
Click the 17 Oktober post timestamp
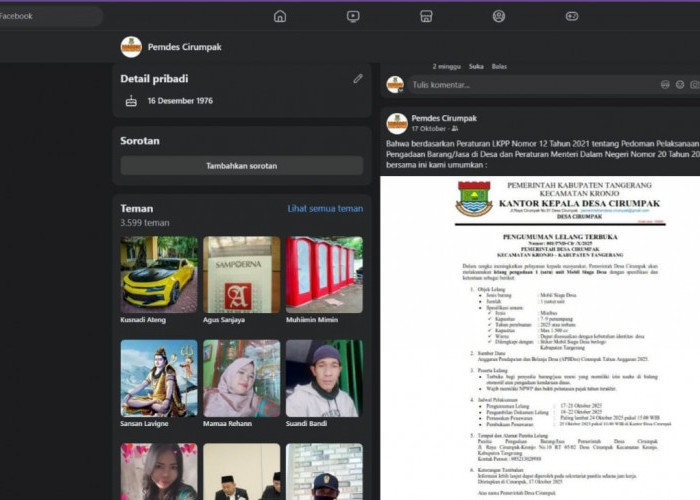(x=429, y=129)
